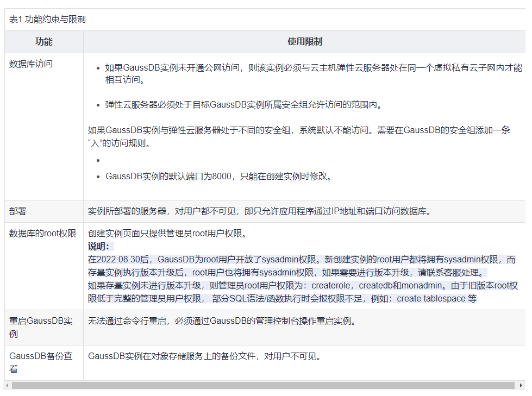Click the horizontal scrollbar right arrow
The image size is (532, 396).
(x=521, y=386)
